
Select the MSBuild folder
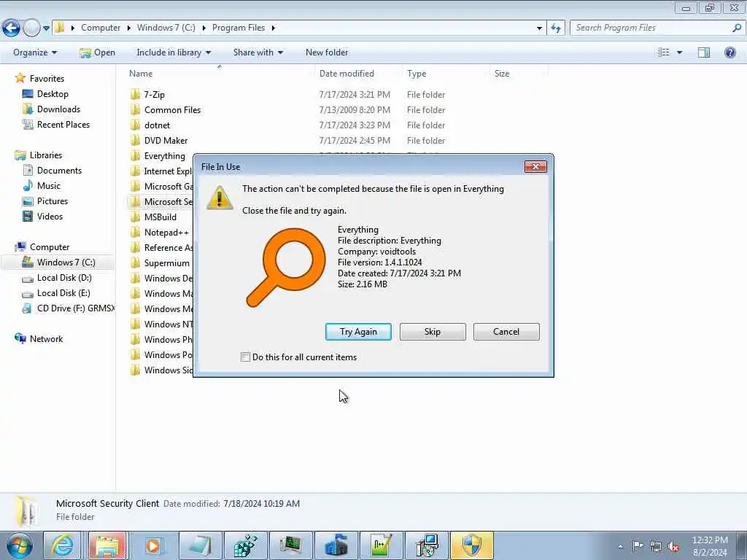[x=160, y=217]
